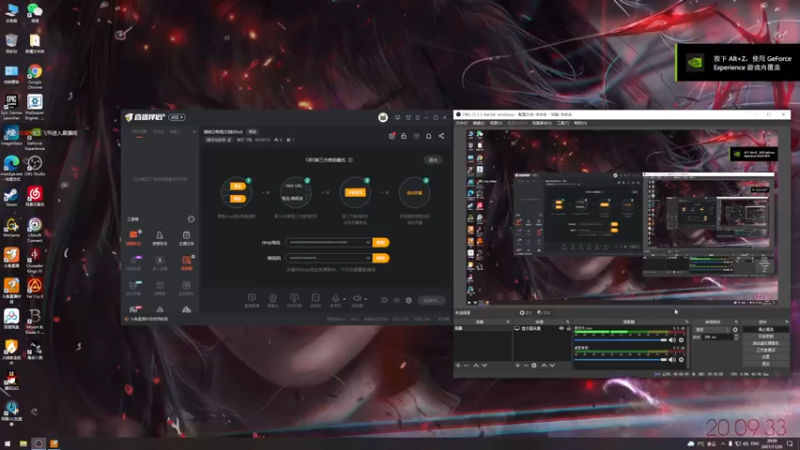Click the record camera icon left of the gear
This screenshot has width=800, height=450.
pyautogui.click(x=384, y=301)
